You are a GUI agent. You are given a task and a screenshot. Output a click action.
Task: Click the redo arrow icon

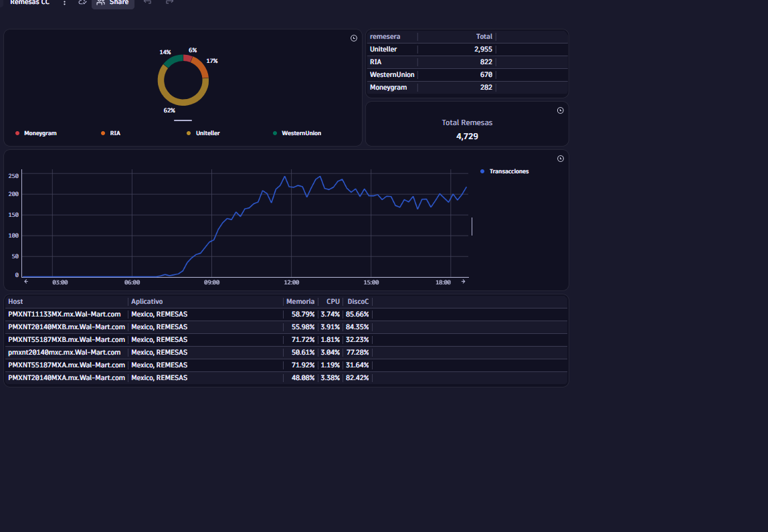pos(169,2)
